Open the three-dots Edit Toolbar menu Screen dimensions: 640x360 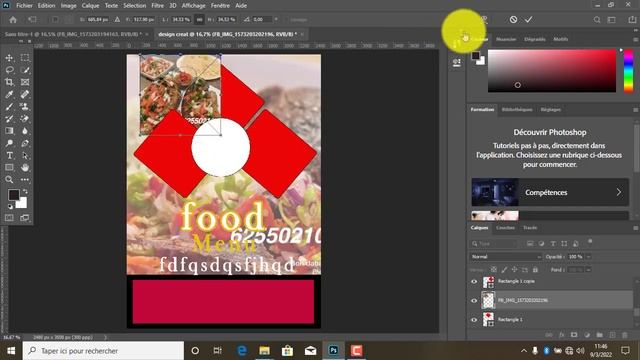tap(25, 180)
